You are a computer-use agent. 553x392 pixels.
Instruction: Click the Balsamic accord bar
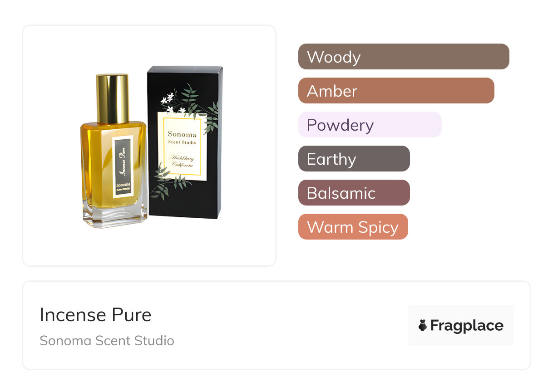pos(354,193)
